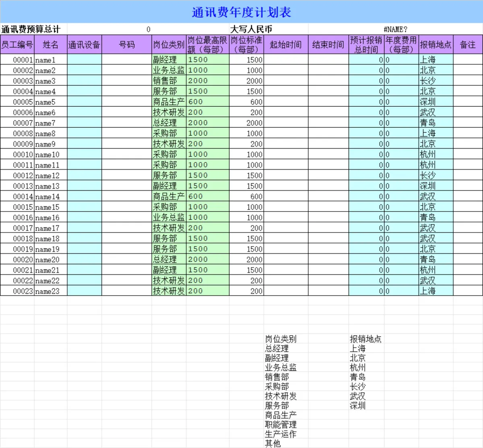
Task: Click employee number 00001
Action: (17, 60)
